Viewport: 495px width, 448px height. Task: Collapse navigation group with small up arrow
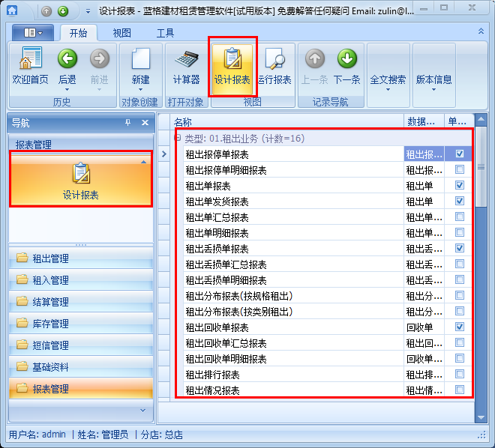(x=144, y=162)
